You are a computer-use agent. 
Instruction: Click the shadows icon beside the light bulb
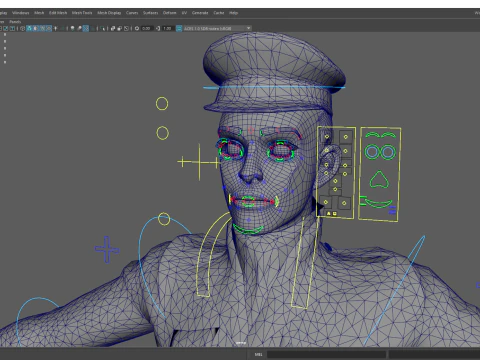(79, 28)
